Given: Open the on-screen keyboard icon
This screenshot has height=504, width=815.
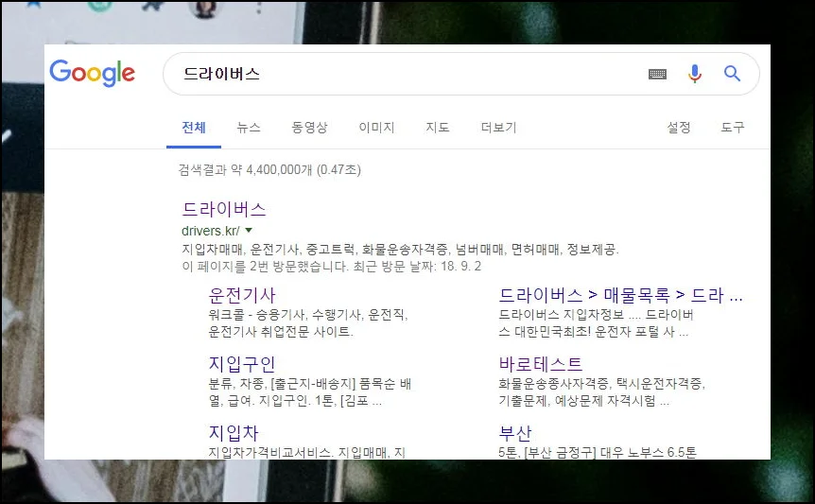Looking at the screenshot, I should click(657, 74).
